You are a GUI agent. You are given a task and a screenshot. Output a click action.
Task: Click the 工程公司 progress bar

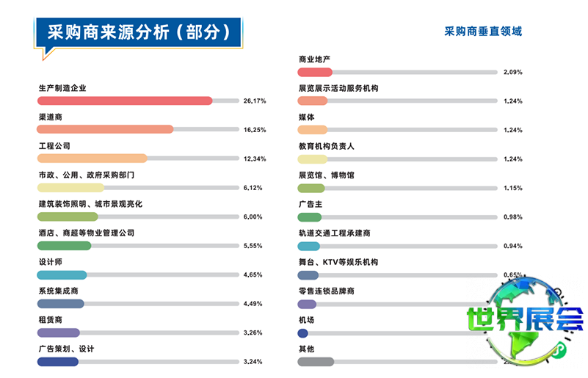click(x=92, y=159)
